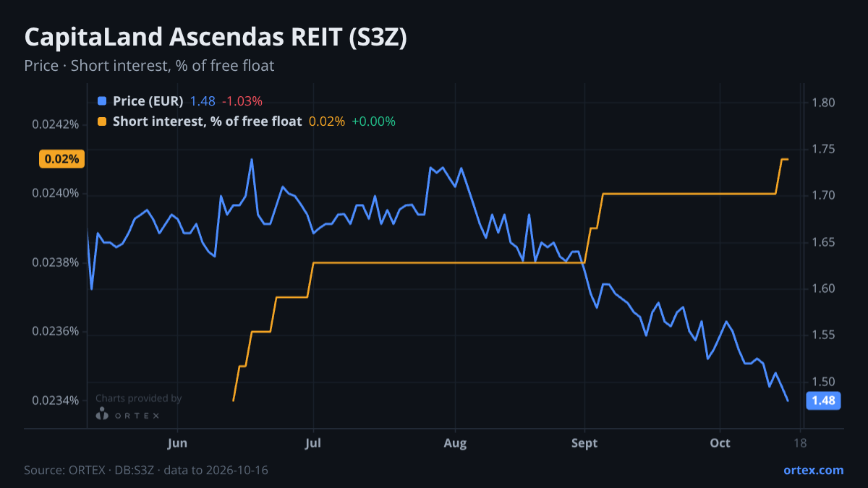Click the 1.70 right axis label

point(823,196)
